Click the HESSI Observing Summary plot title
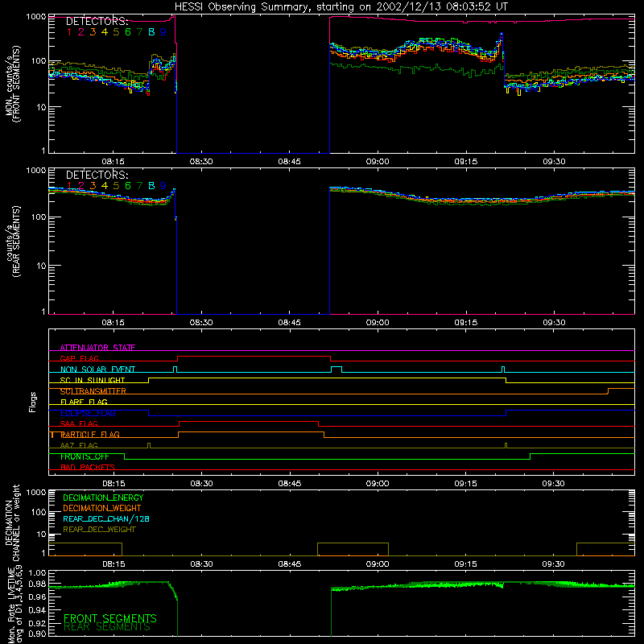Image resolution: width=644 pixels, height=644 pixels. [341, 7]
